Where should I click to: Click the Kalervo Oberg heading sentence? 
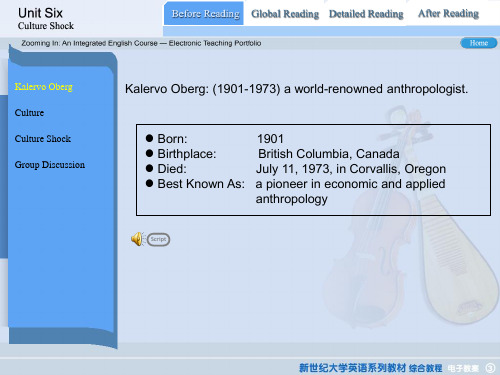click(x=296, y=89)
